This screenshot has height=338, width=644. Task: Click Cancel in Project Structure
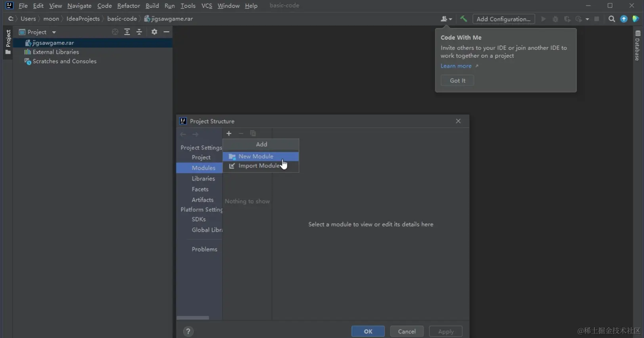tap(407, 331)
